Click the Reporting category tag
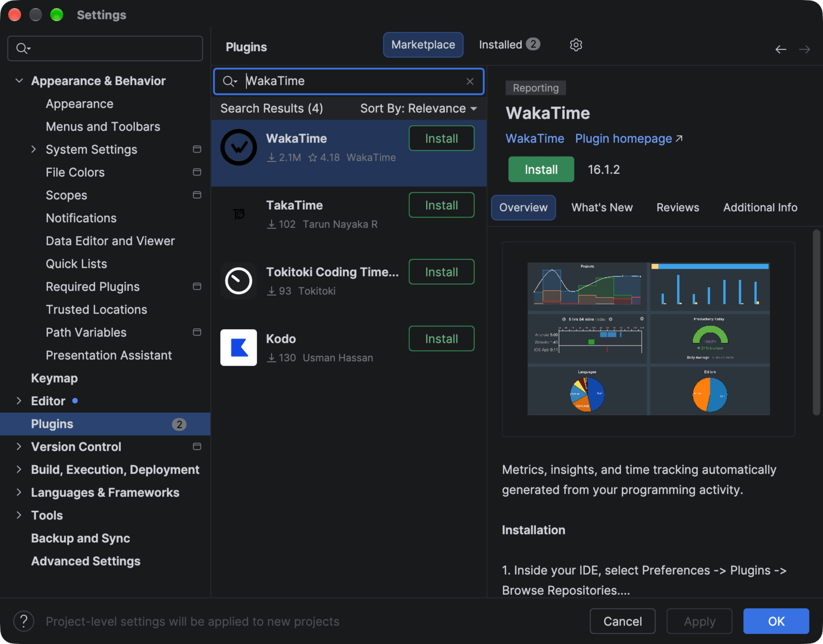Image resolution: width=823 pixels, height=644 pixels. [x=536, y=88]
